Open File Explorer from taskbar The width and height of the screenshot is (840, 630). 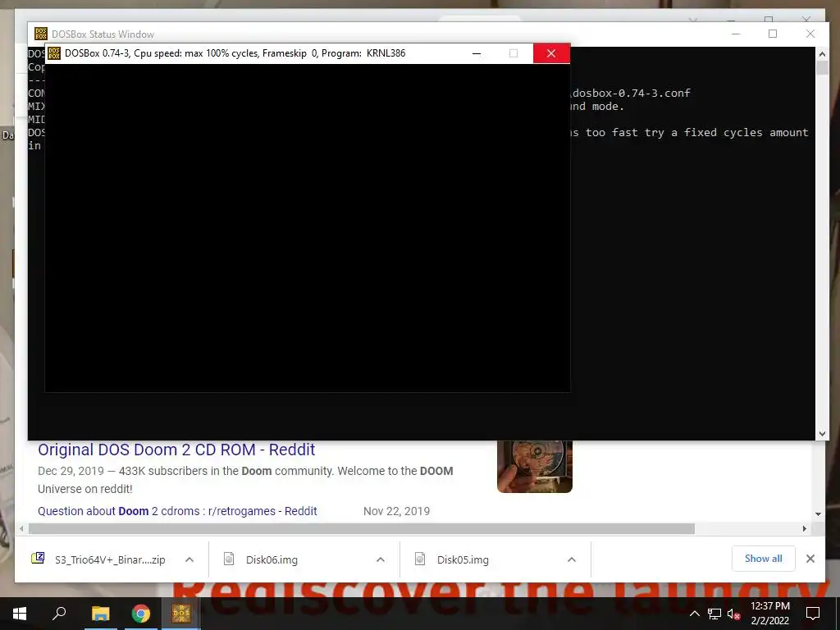[100, 614]
